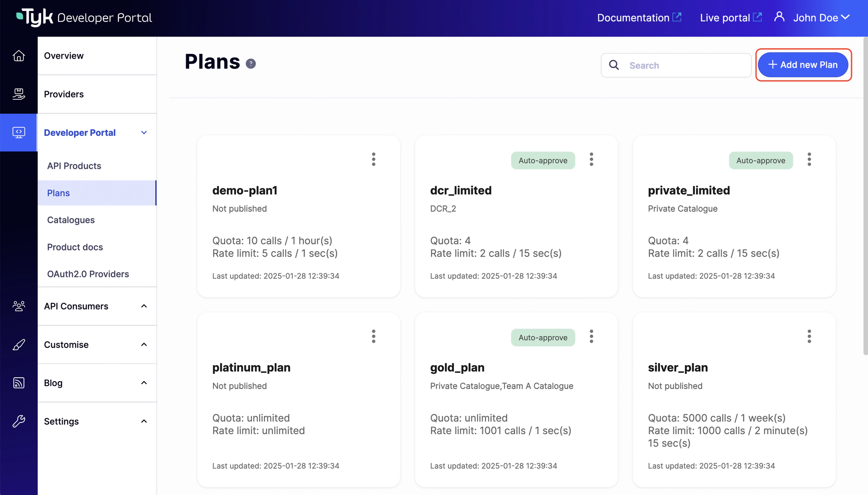Open the Documentation external link
This screenshot has width=868, height=495.
(x=639, y=18)
